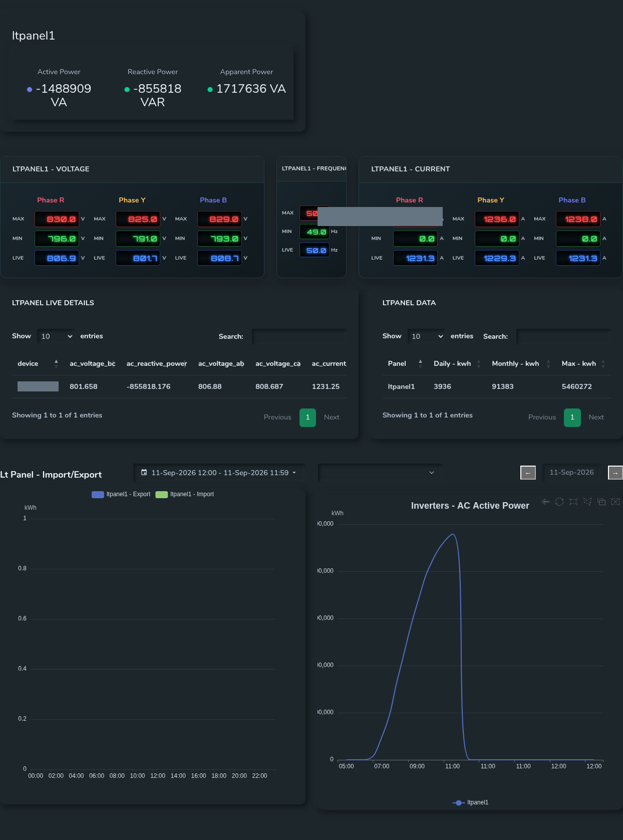Select the rectangle brush tool on the Inverters chart
The width and height of the screenshot is (623, 840).
(x=573, y=502)
